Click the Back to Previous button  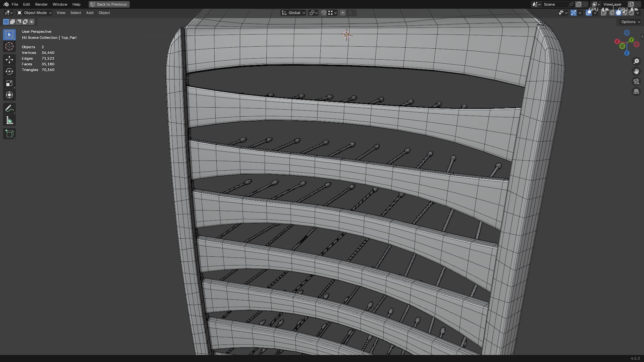tap(109, 4)
